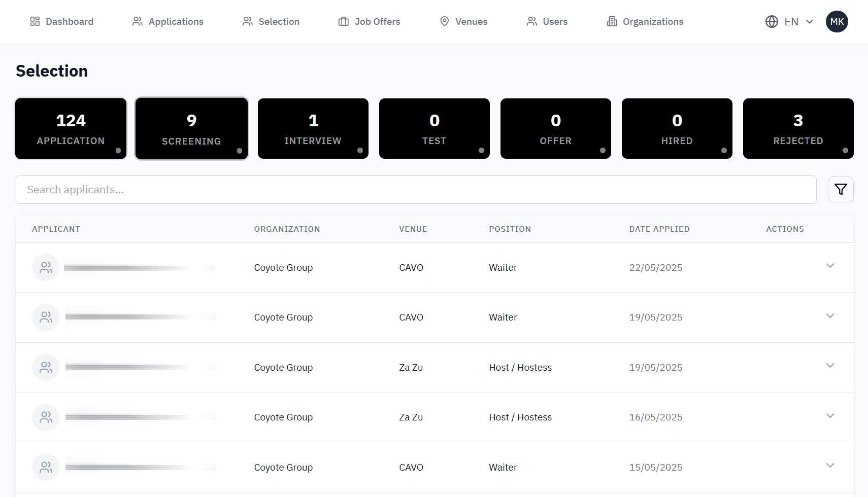Click the Dashboard grid icon
The width and height of the screenshot is (868, 497).
pyautogui.click(x=35, y=21)
